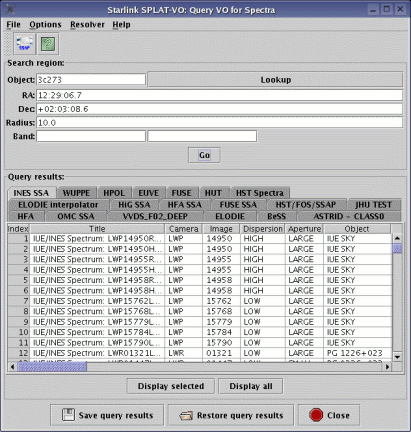This screenshot has width=411, height=432.
Task: Click the SSAP server query toolbar icon
Action: [x=25, y=44]
